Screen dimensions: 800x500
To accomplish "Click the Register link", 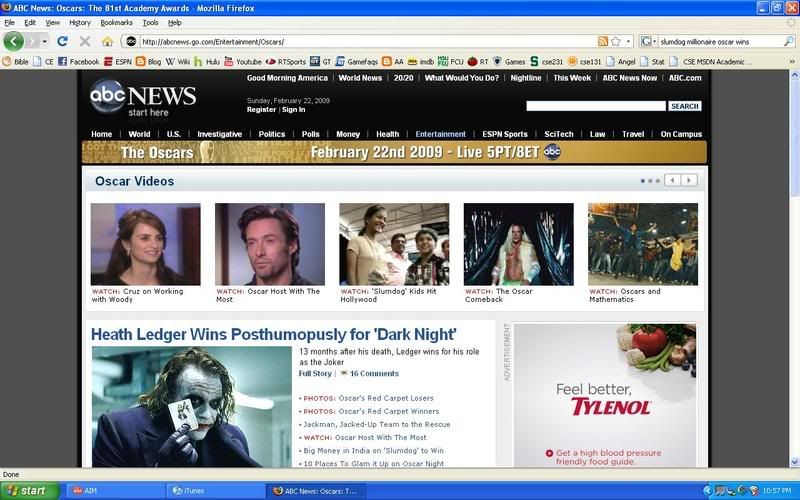I will point(261,110).
